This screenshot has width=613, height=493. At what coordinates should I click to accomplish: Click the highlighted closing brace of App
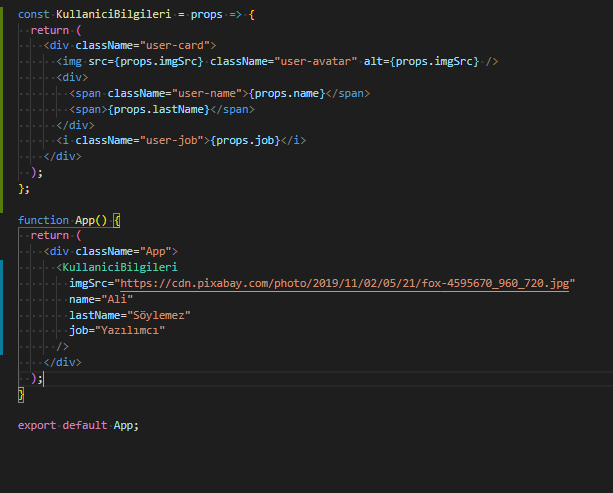[x=21, y=394]
